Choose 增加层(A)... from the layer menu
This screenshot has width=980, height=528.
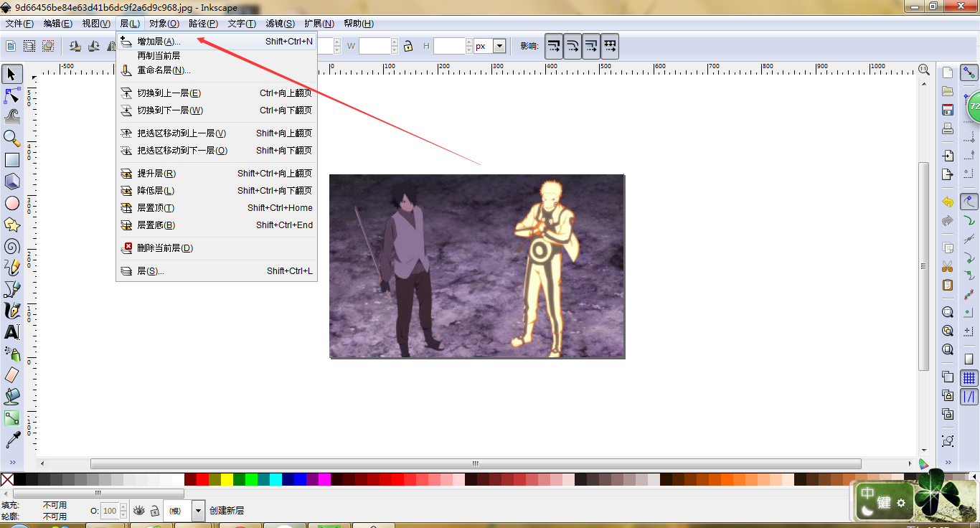click(159, 42)
